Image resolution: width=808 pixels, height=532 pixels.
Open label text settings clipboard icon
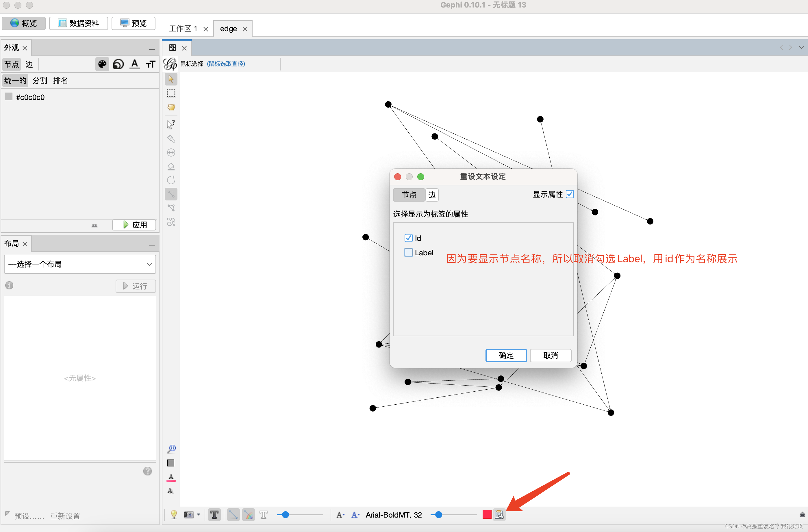pos(499,515)
